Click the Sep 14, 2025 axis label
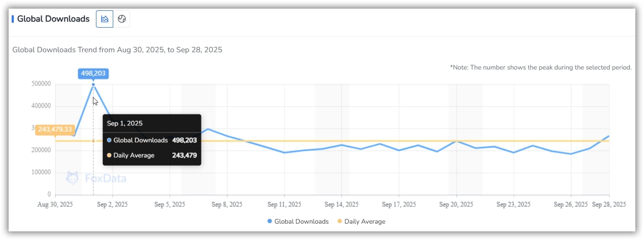This screenshot has width=644, height=240. 341,205
